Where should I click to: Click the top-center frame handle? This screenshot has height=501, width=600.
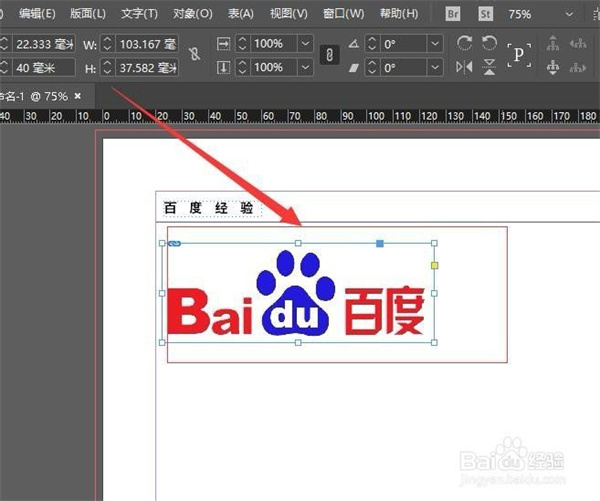point(298,243)
